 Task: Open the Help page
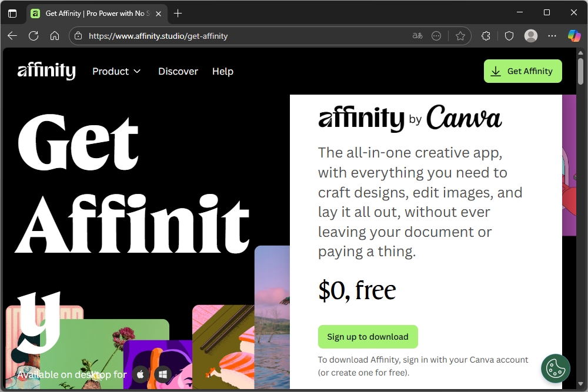pyautogui.click(x=223, y=71)
